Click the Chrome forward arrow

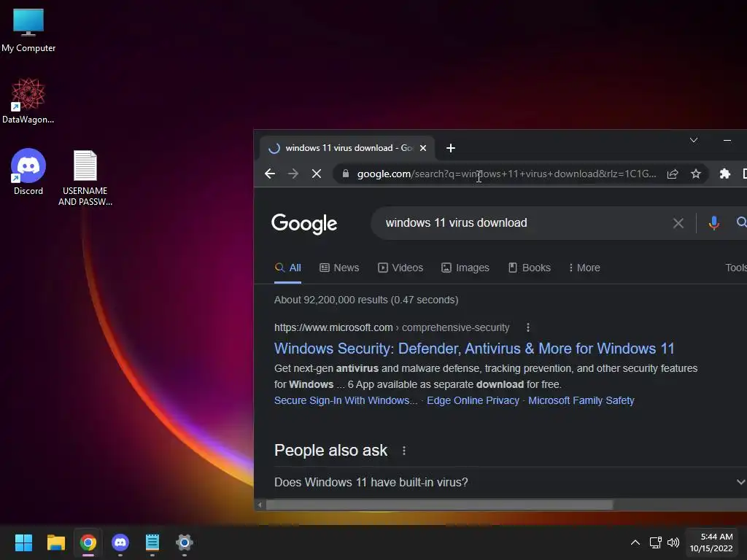point(293,174)
